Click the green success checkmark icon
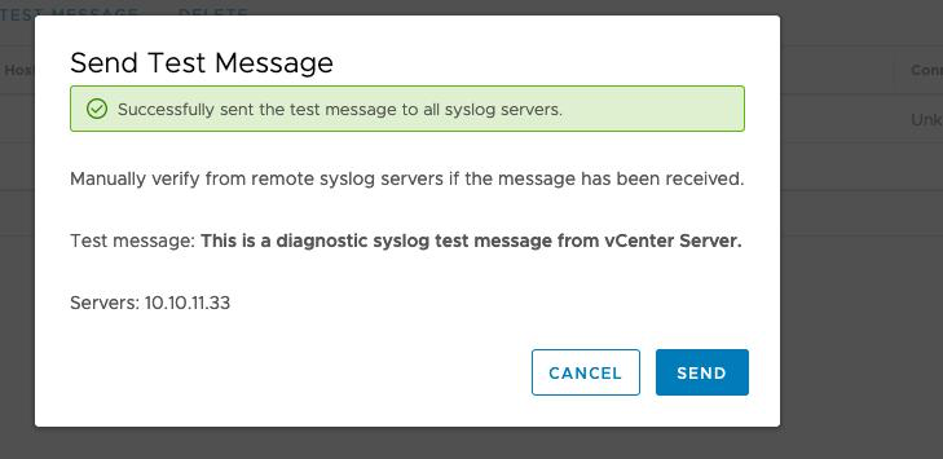Screen dimensions: 943x460 pos(97,109)
